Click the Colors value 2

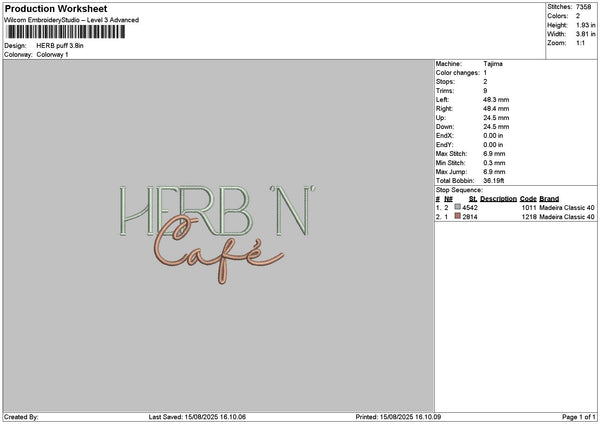578,16
